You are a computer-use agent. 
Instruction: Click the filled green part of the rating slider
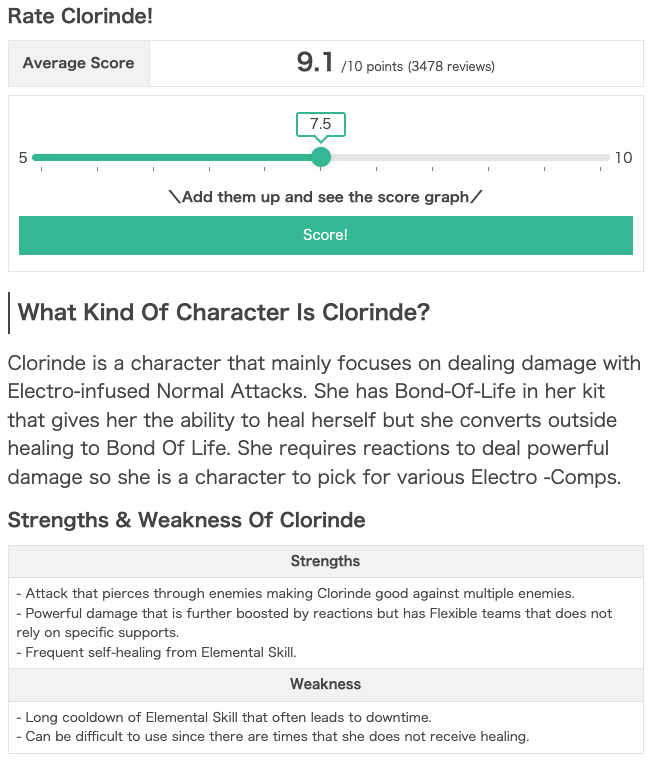click(175, 157)
